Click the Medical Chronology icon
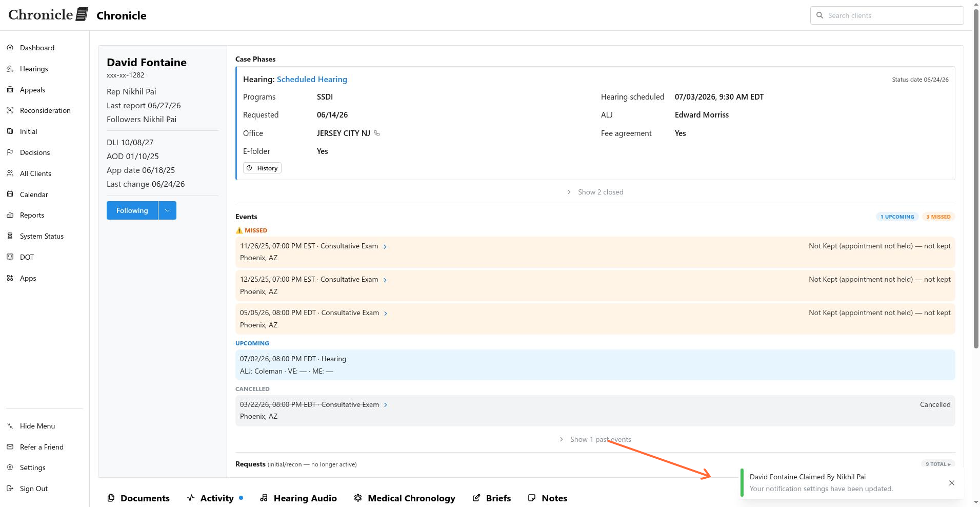This screenshot has width=980, height=507. [358, 498]
